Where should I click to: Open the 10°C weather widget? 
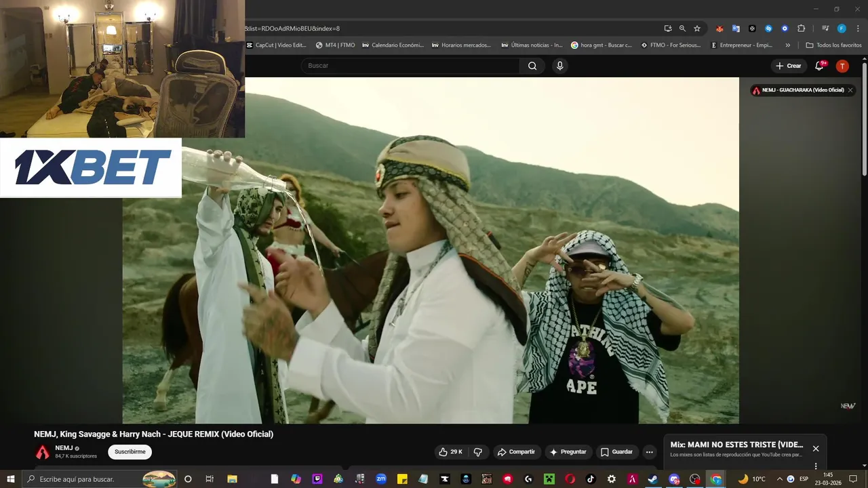751,479
